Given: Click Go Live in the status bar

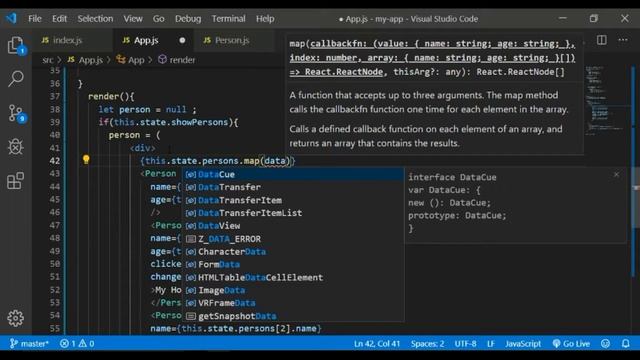Looking at the screenshot, I should 571,344.
